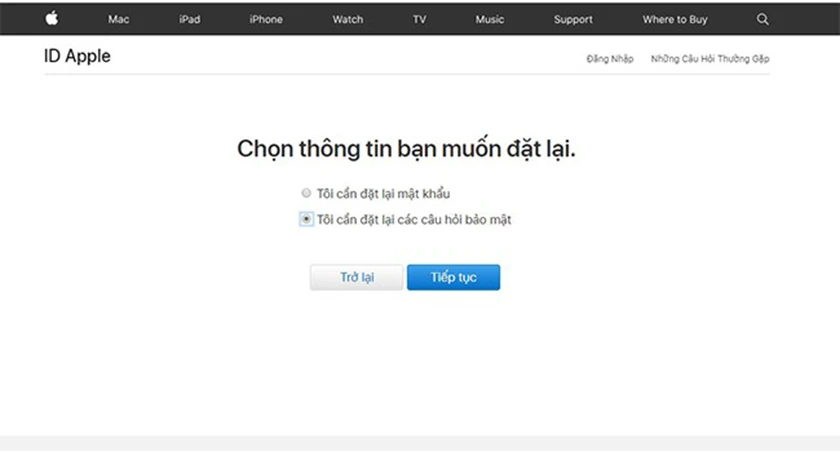Select 'Tôi cần đặt lại mật khẩu' radio
This screenshot has height=452, width=840.
[306, 193]
